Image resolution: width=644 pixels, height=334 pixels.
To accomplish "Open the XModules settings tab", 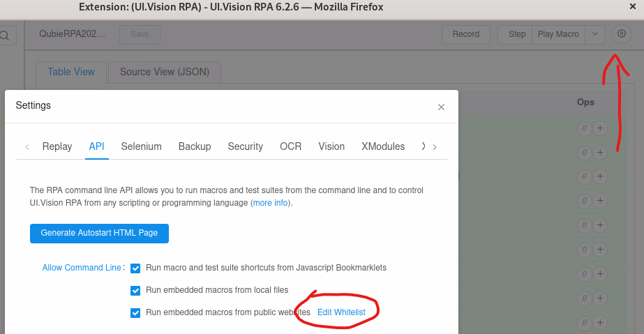I will [383, 146].
